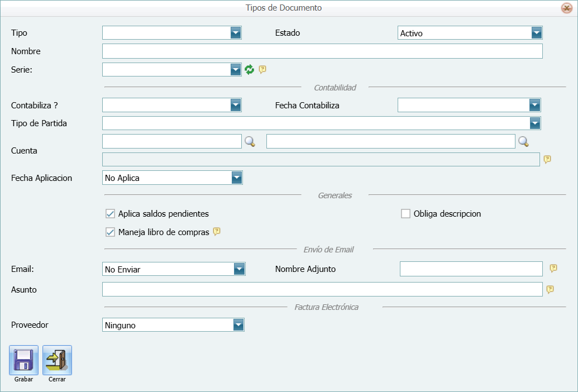
Task: Click the green refresh icon beside Serie
Action: pyautogui.click(x=250, y=69)
